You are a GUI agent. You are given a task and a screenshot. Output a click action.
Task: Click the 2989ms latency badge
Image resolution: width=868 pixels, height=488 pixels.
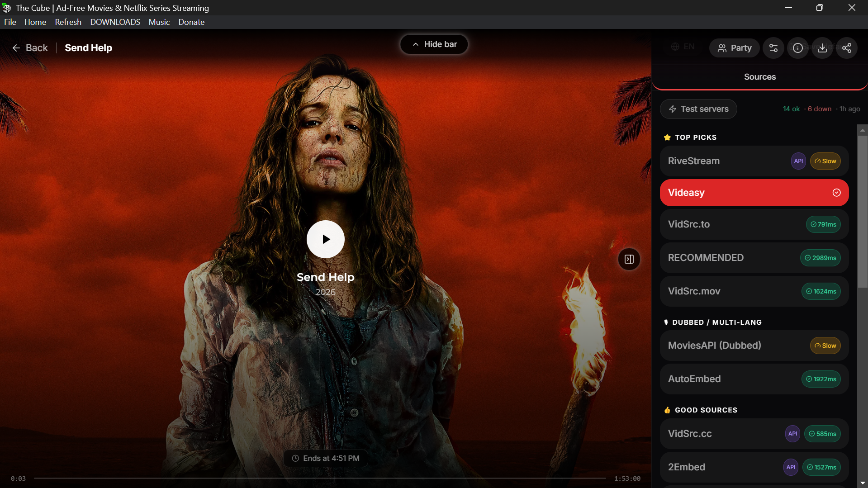coord(821,258)
